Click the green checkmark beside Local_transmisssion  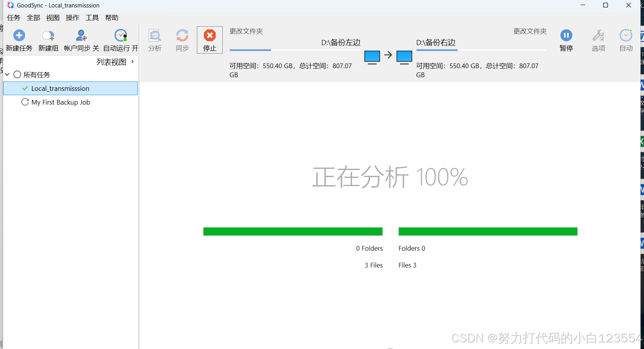(x=25, y=88)
